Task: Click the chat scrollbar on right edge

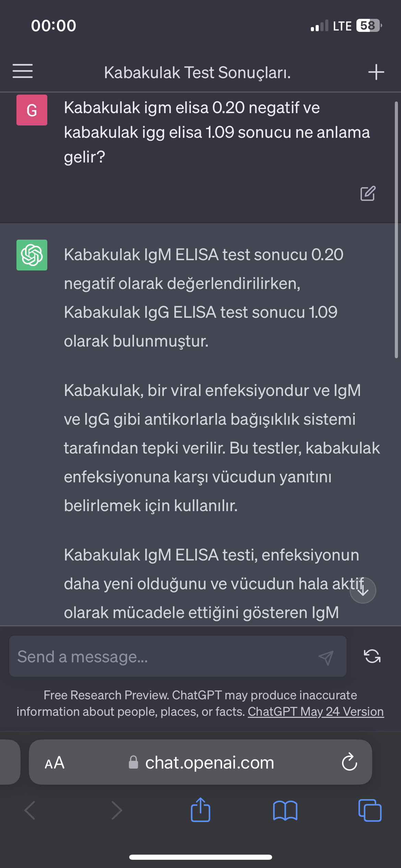Action: tap(396, 230)
